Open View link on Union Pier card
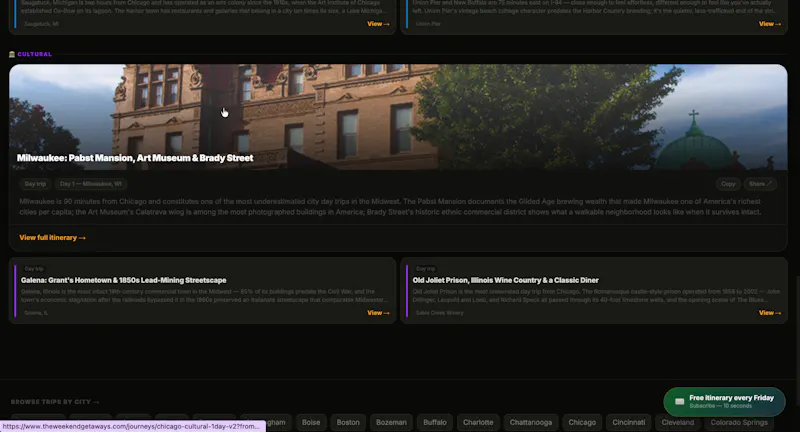 click(x=770, y=24)
